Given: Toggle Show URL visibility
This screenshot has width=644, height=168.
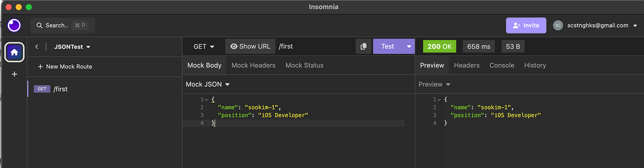Looking at the screenshot, I should 250,46.
